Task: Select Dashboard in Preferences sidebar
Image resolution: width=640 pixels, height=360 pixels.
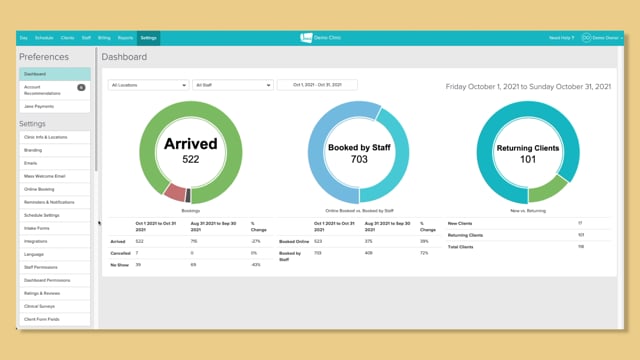Action: pos(55,74)
